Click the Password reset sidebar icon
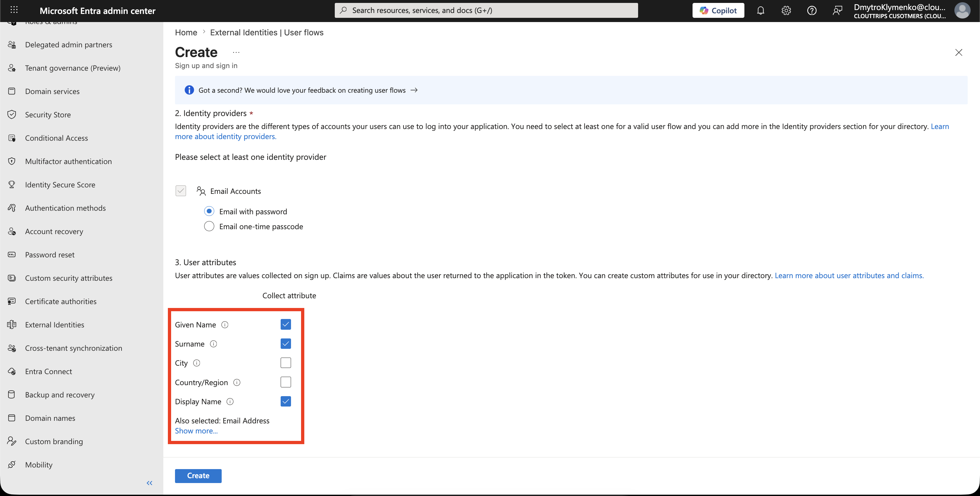 click(12, 255)
